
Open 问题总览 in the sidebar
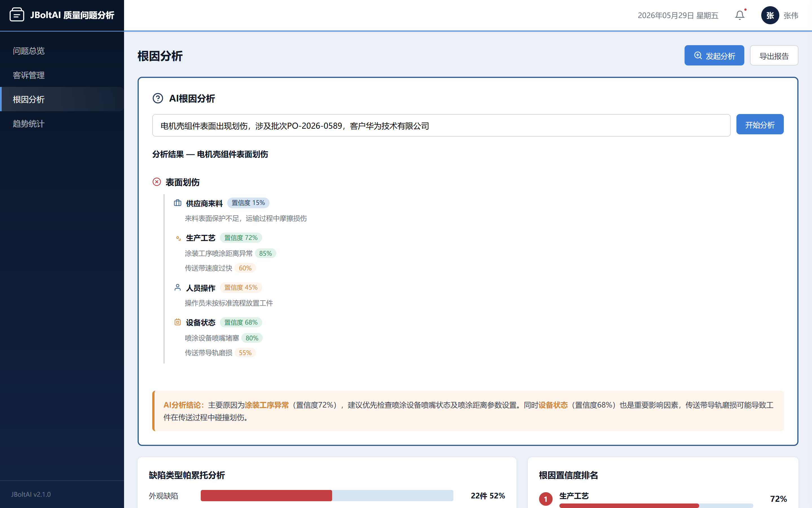62,51
